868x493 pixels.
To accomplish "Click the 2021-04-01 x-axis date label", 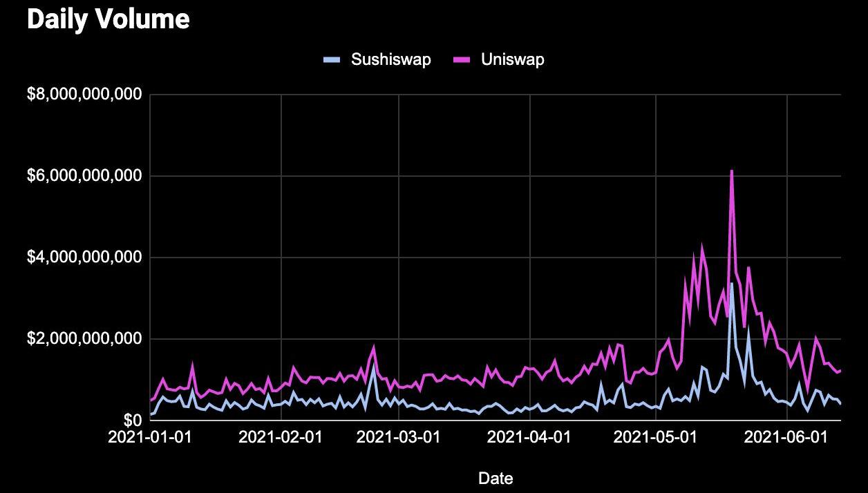I will point(530,437).
